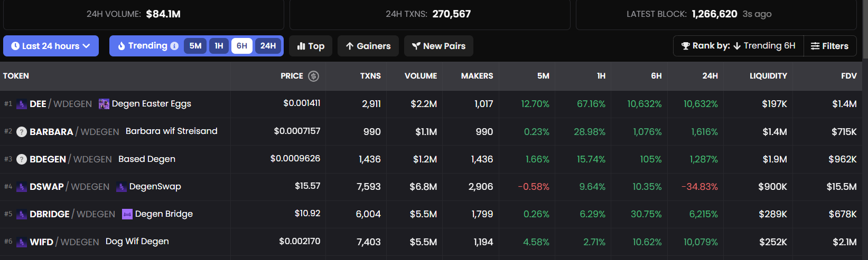868x260 pixels.
Task: Open the WIFD / WDEGEN pair row
Action: [x=431, y=242]
